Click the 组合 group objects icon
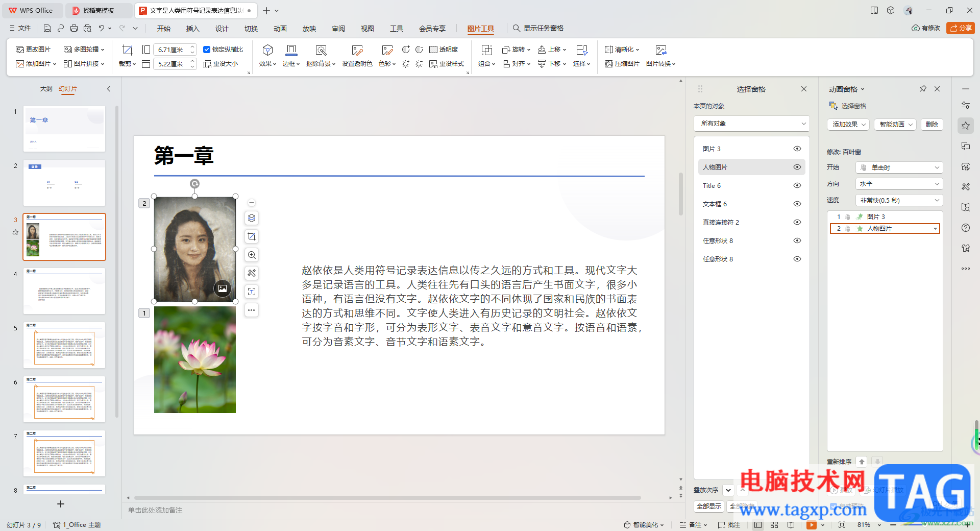Image resolution: width=980 pixels, height=531 pixels. [486, 50]
